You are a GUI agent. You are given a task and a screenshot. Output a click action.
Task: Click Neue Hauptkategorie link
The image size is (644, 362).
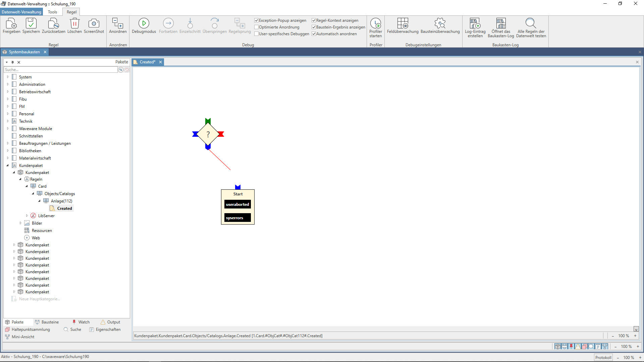39,299
